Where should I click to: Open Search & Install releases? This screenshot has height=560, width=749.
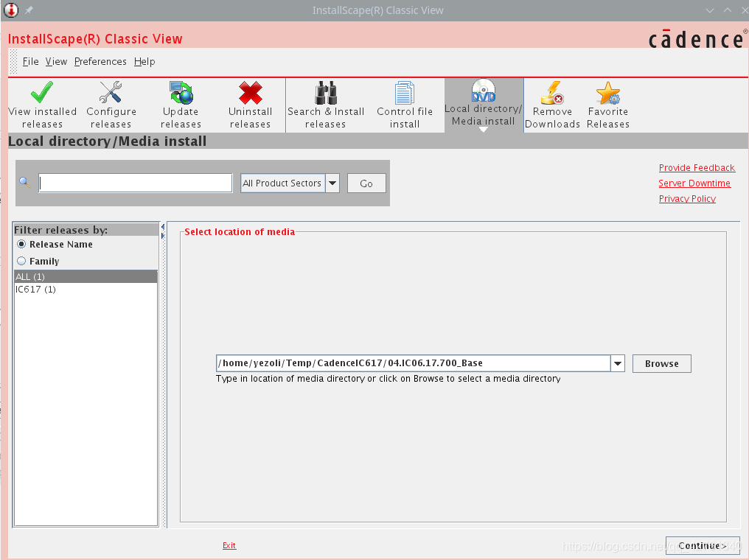(326, 105)
